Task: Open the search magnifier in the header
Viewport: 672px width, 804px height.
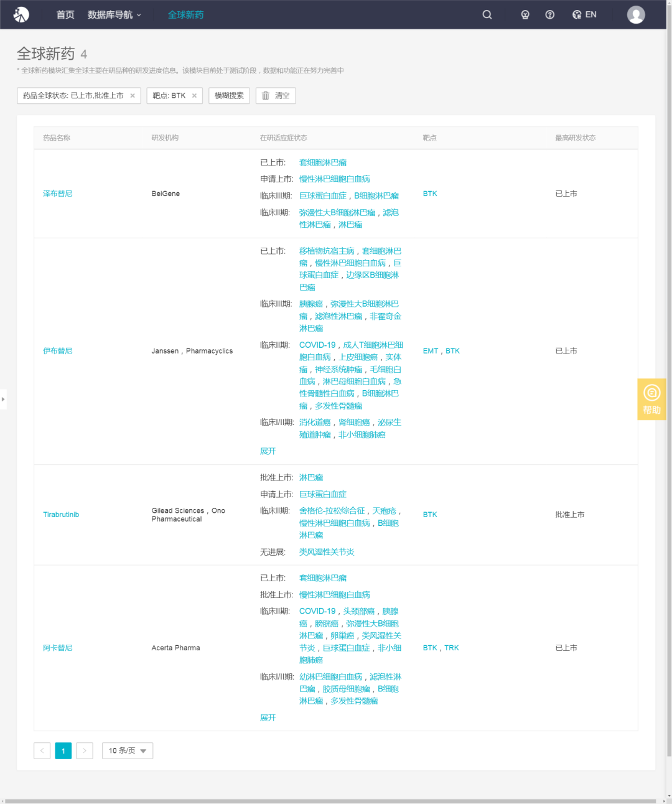Action: click(487, 15)
